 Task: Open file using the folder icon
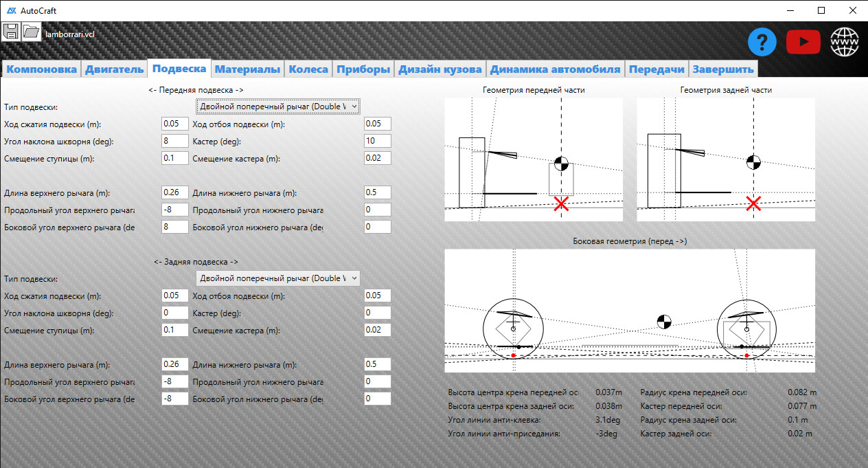31,31
